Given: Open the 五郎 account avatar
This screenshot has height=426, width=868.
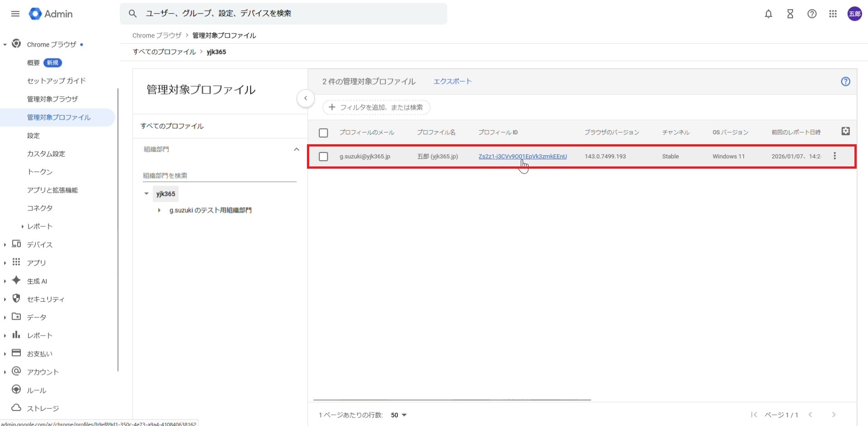Looking at the screenshot, I should tap(854, 14).
